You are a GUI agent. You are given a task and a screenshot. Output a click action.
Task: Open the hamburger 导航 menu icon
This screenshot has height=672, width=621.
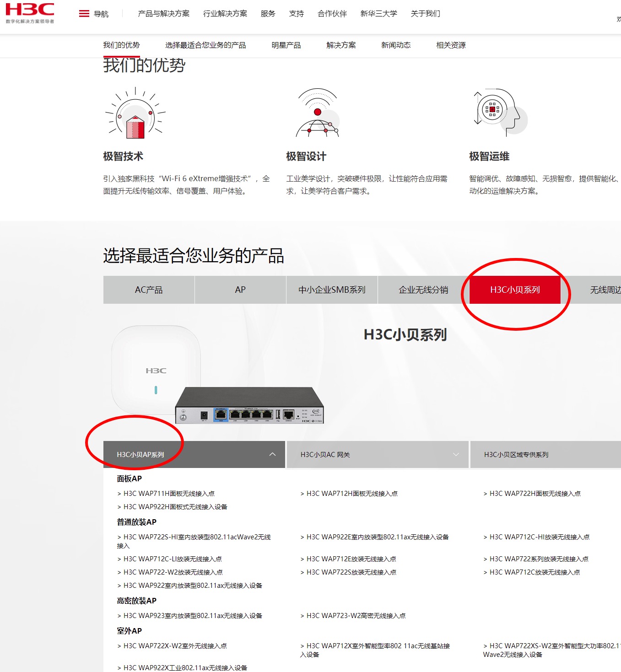coord(84,14)
